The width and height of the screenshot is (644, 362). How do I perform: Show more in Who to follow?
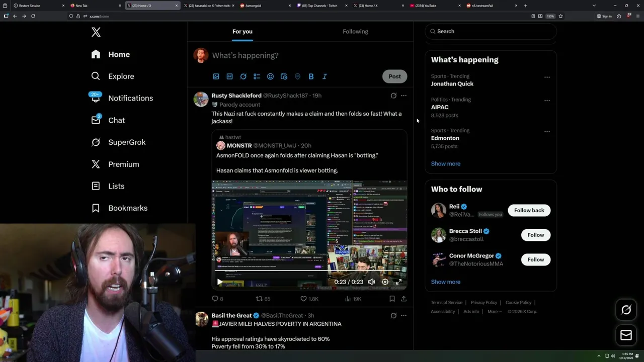[x=446, y=282]
